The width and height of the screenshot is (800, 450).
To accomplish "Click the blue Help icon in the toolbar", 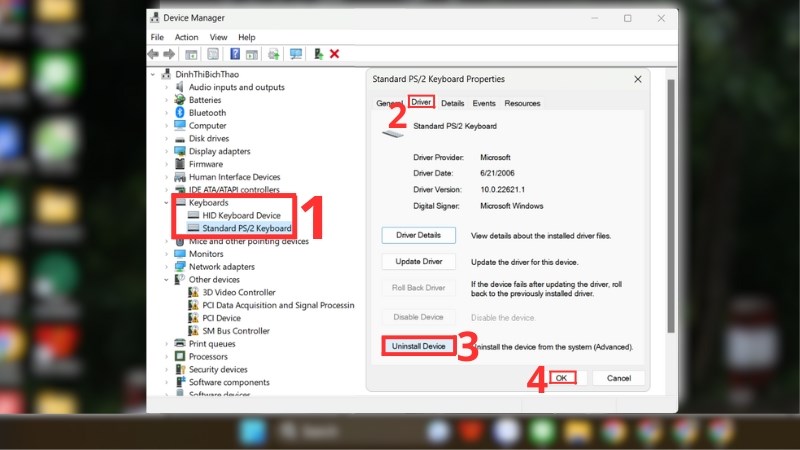I will [235, 54].
